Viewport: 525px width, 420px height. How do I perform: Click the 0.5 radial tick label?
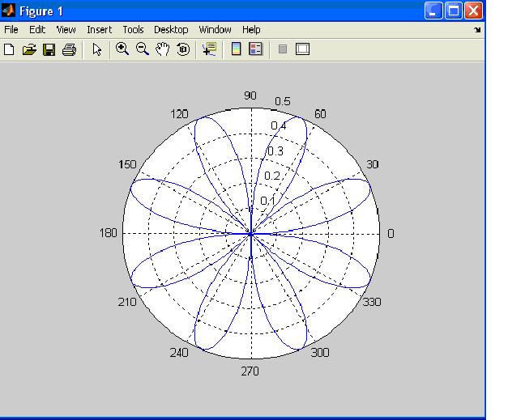click(283, 101)
